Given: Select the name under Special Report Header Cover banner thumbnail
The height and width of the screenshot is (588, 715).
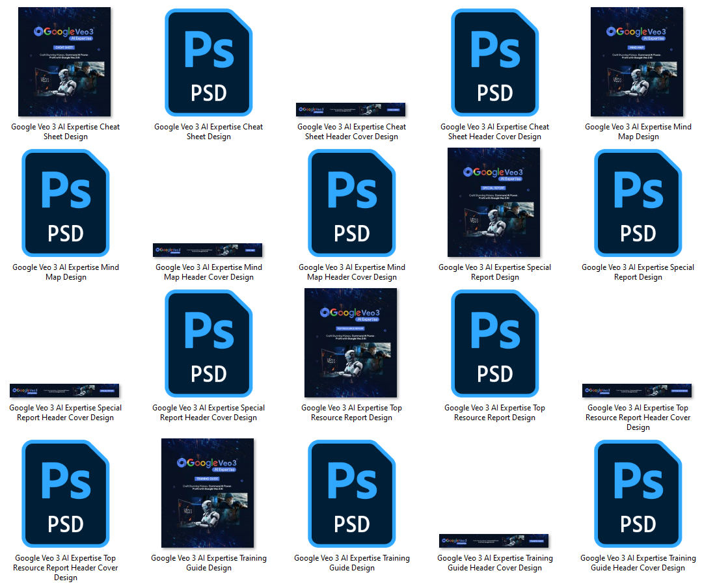Looking at the screenshot, I should pyautogui.click(x=66, y=412).
